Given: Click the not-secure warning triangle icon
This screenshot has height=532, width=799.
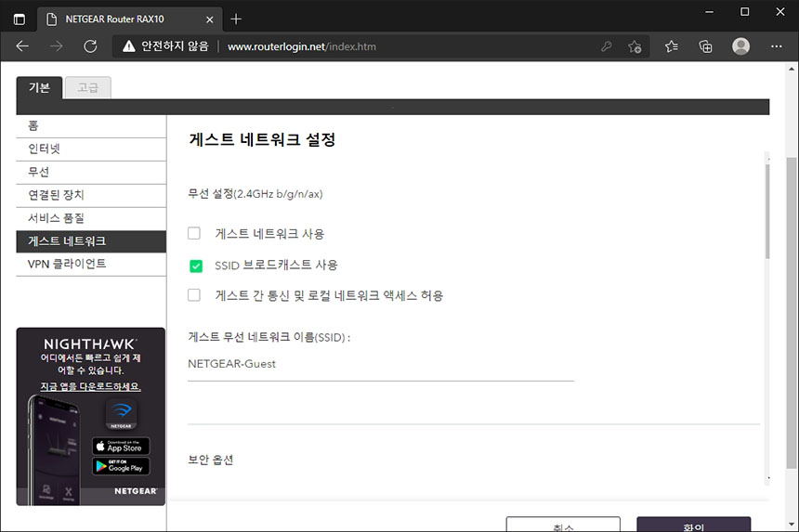Looking at the screenshot, I should (x=129, y=46).
